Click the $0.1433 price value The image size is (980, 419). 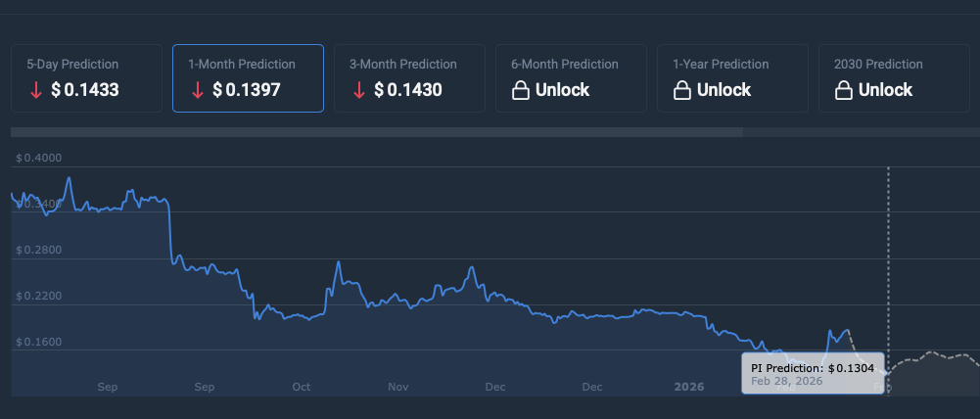85,90
